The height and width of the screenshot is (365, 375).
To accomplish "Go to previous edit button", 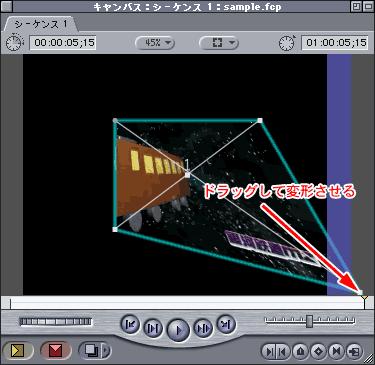I will click(x=130, y=324).
